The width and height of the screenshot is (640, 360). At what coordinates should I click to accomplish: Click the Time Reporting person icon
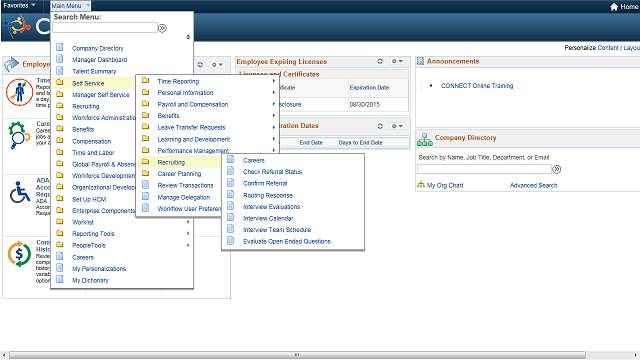[19, 92]
